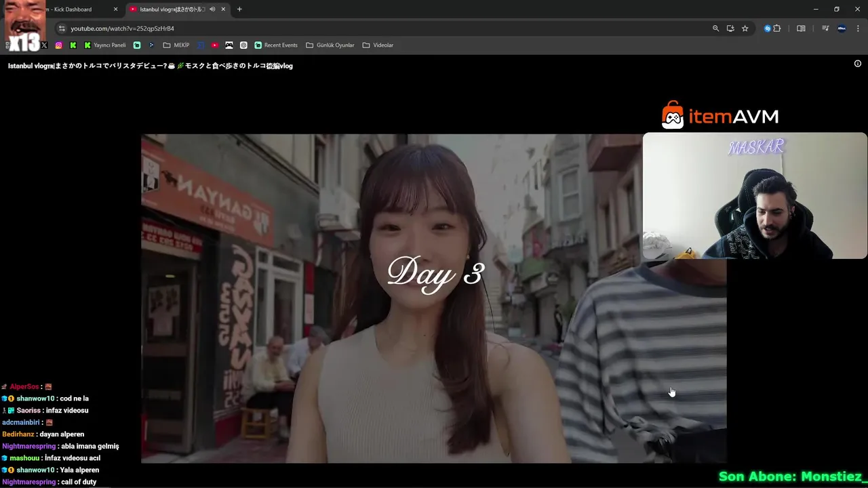This screenshot has height=488, width=868.
Task: Open the Shazam extension icon
Action: [x=768, y=28]
